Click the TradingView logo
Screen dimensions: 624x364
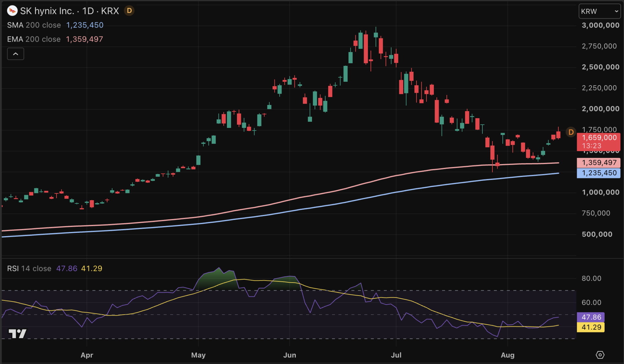[17, 333]
